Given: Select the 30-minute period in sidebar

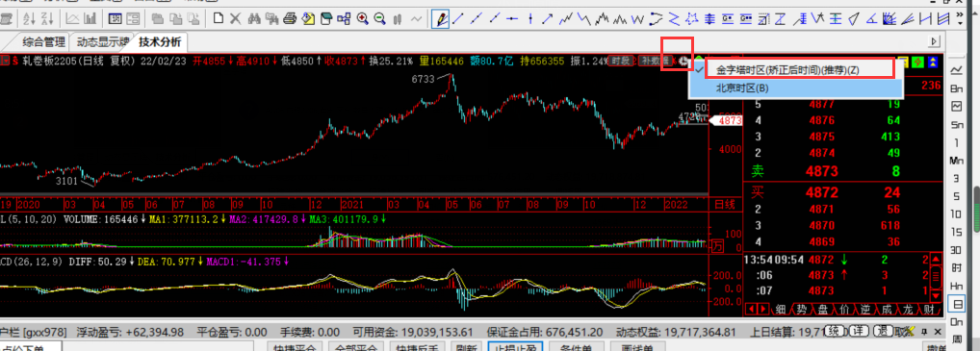Looking at the screenshot, I should tap(956, 250).
